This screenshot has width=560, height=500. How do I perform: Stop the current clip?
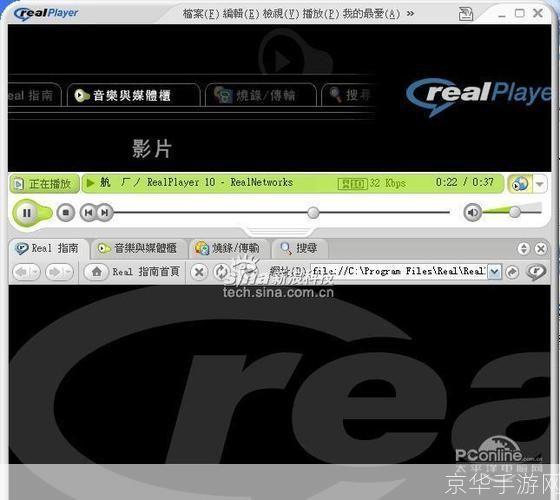pyautogui.click(x=66, y=212)
